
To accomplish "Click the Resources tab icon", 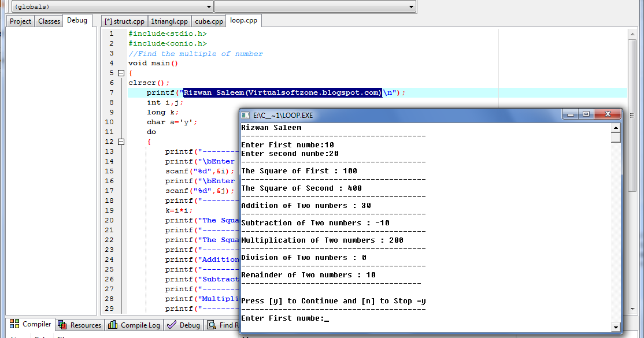I will [x=62, y=325].
